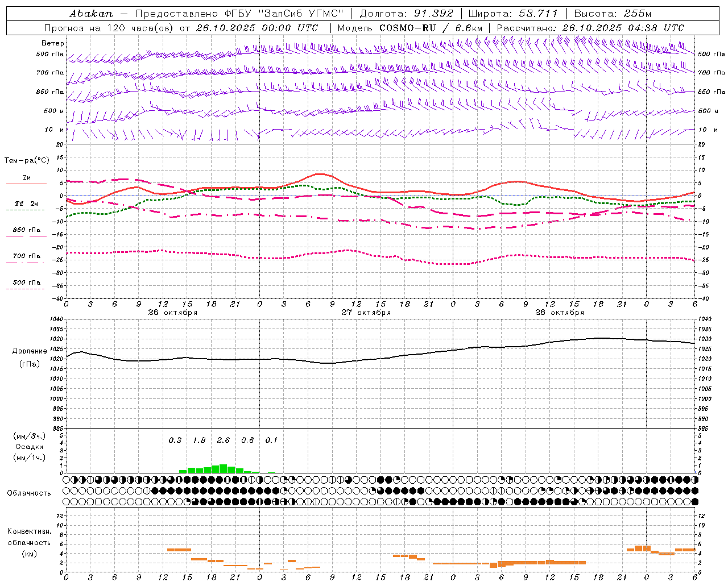The width and height of the screenshot is (728, 582).
Task: Click the "2.6" precipitation amount
Action: (224, 440)
